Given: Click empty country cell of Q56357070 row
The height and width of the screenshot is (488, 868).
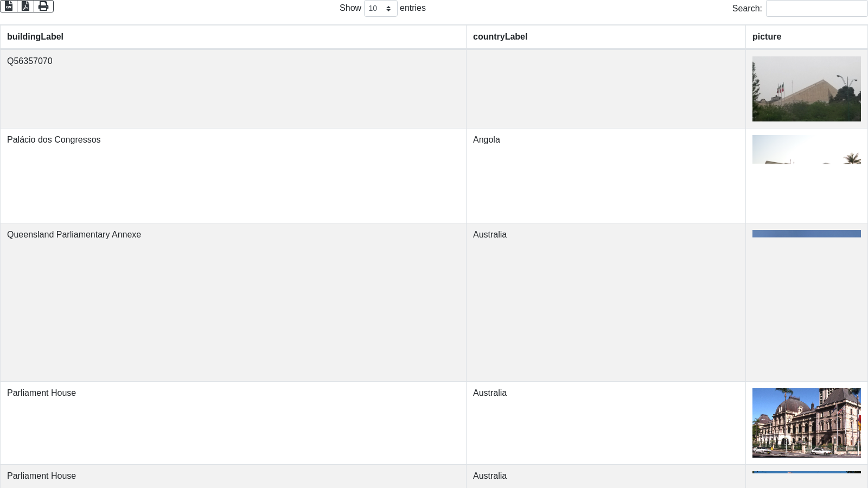Looking at the screenshot, I should coord(605,89).
